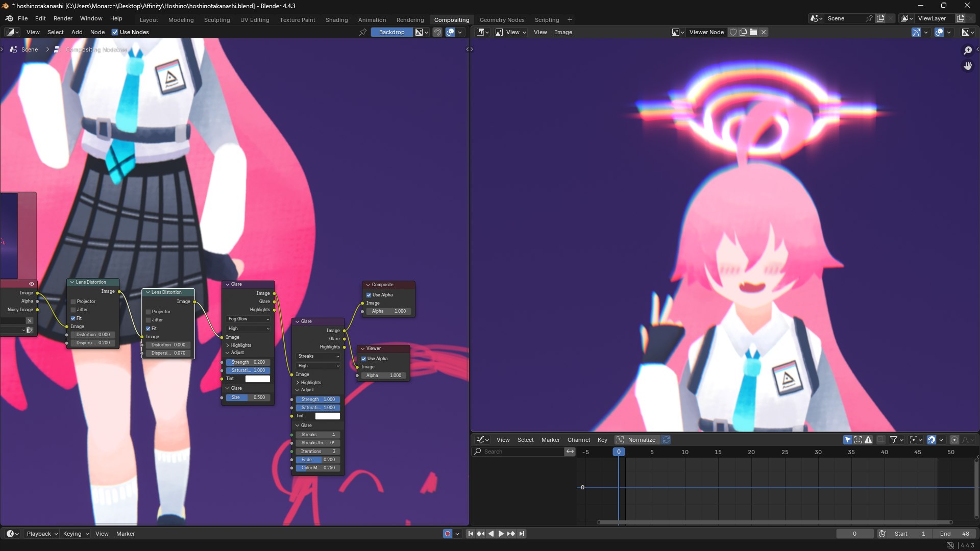Play animation in reverse
Screen dimensions: 980x551
pyautogui.click(x=491, y=534)
